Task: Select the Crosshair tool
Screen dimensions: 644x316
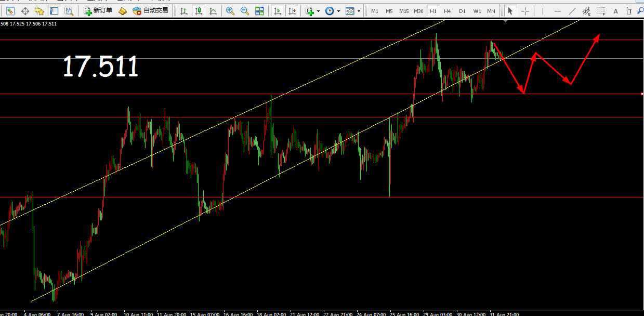Action: [x=525, y=11]
